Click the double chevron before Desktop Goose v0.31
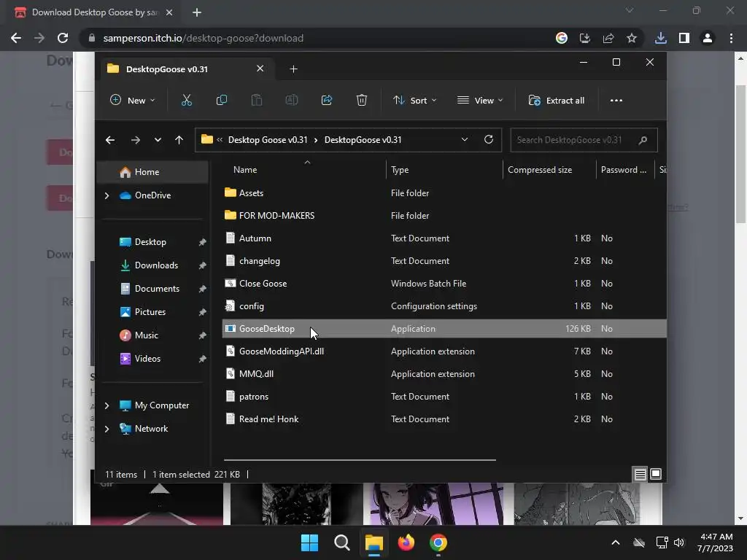Screen dimensions: 747x560 pyautogui.click(x=220, y=139)
